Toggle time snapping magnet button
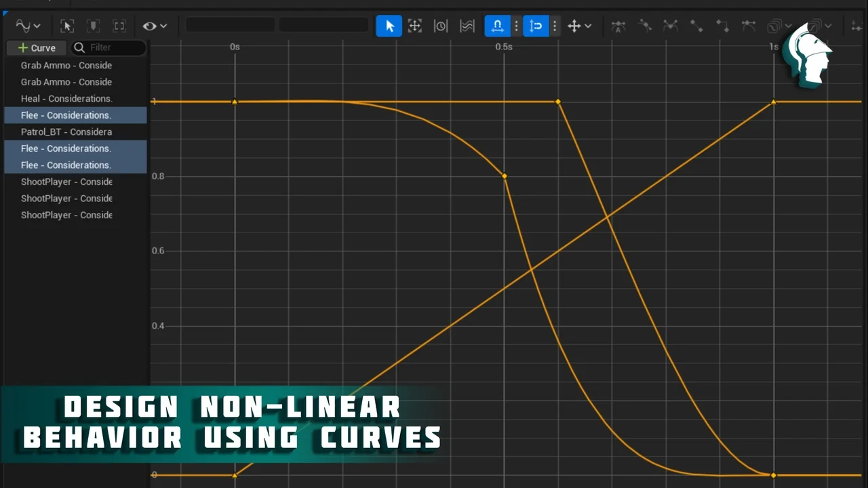Image resolution: width=868 pixels, height=488 pixels. (x=497, y=26)
